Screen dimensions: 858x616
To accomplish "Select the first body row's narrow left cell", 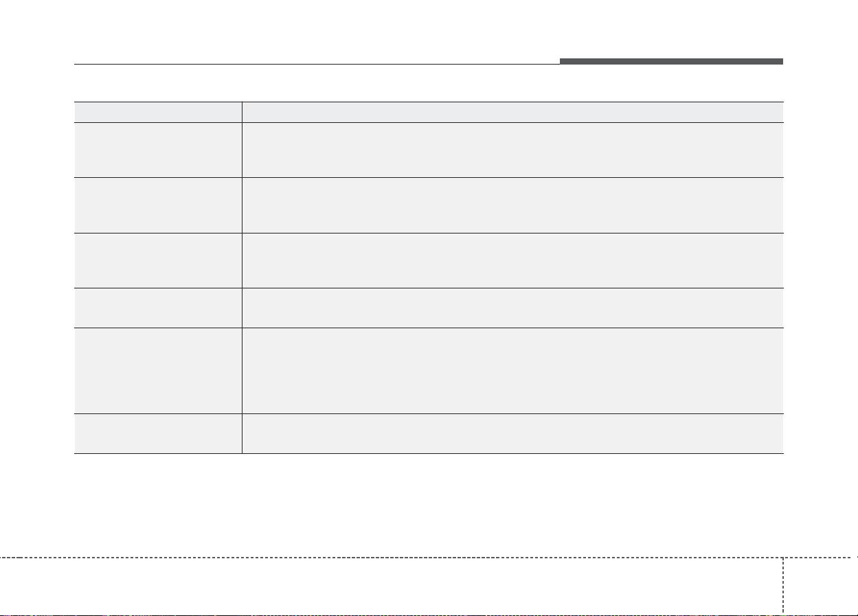I will [158, 150].
